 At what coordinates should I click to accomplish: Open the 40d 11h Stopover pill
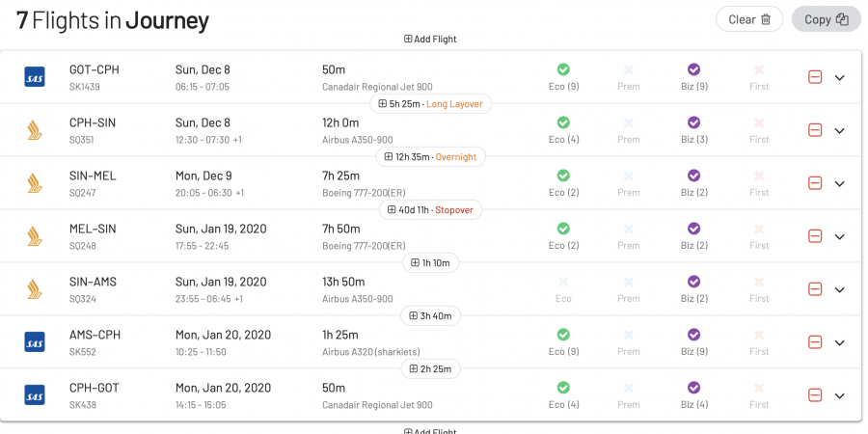click(x=431, y=209)
